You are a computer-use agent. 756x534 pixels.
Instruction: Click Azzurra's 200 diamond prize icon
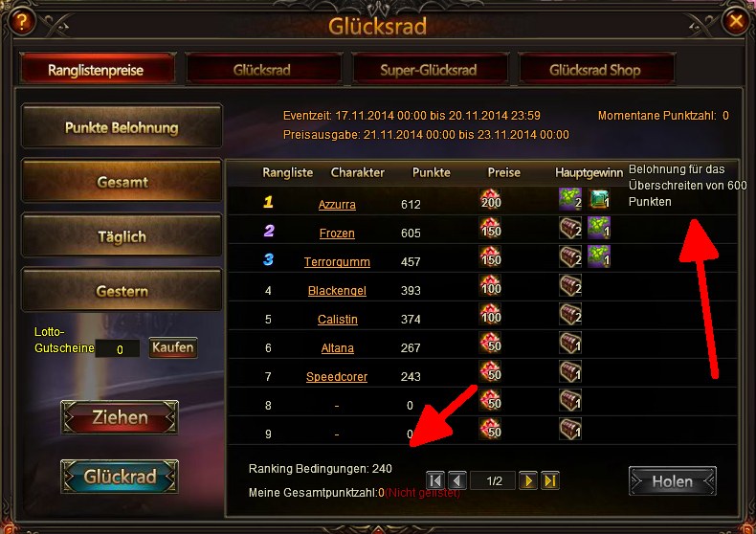(490, 199)
